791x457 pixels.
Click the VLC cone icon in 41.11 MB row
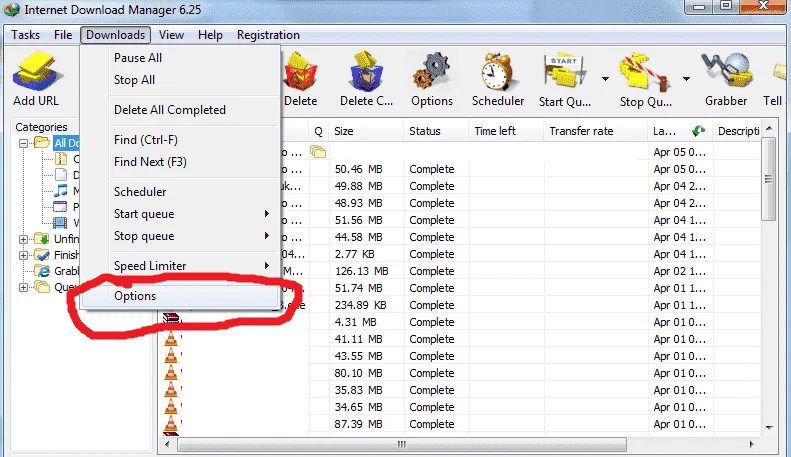point(172,338)
